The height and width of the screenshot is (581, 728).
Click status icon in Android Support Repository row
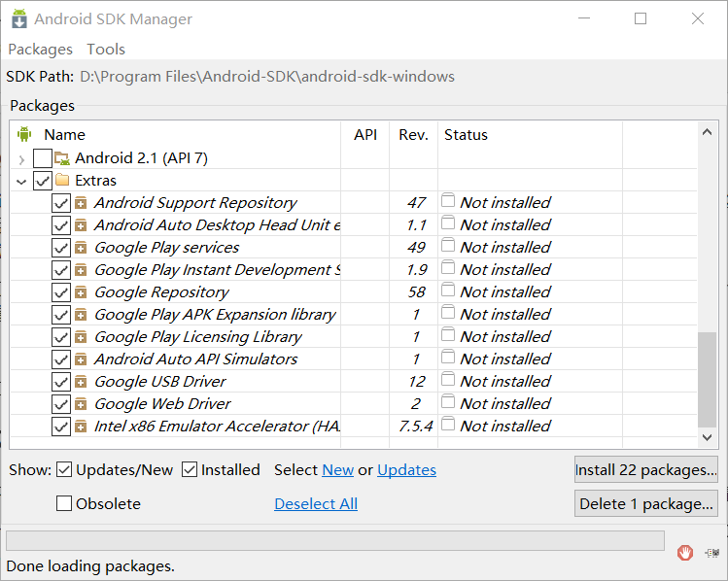[x=448, y=200]
